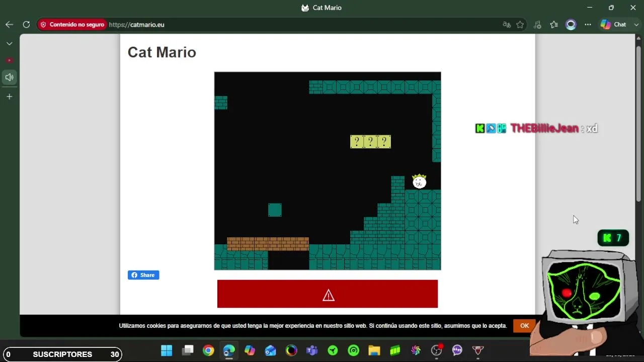Click the THEBillieJean chat username
The height and width of the screenshot is (362, 644).
tap(544, 128)
